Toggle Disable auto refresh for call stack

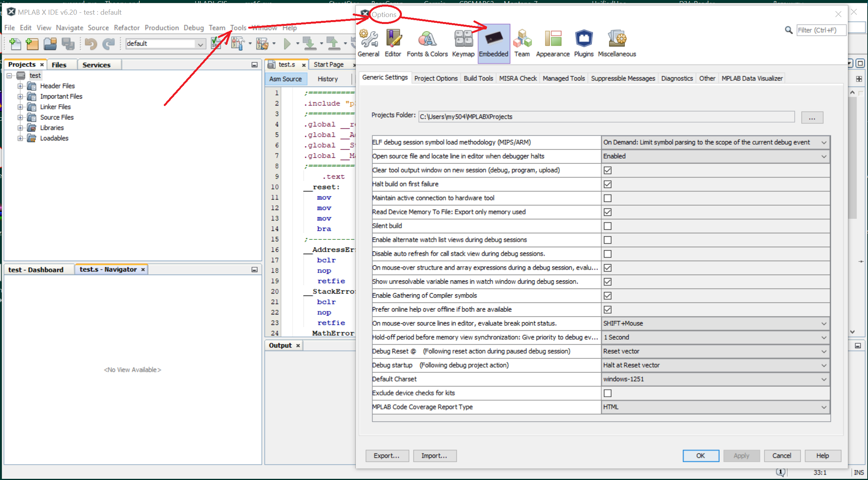coord(607,254)
